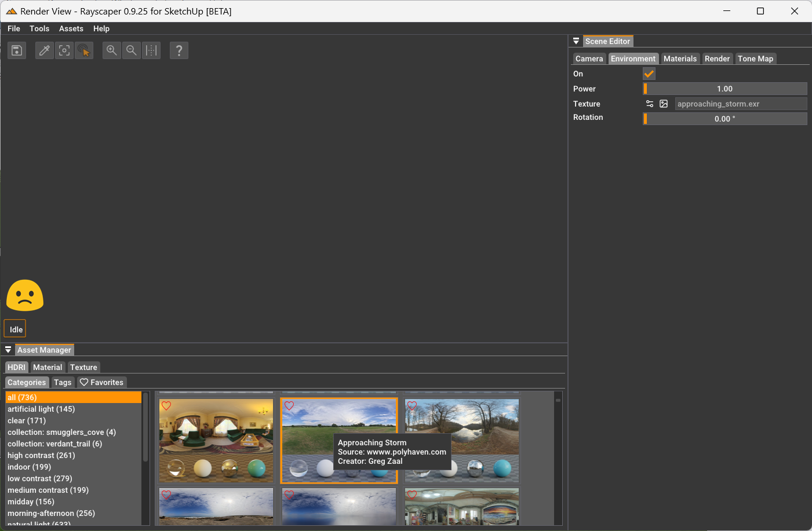
Task: Click the lakeside bare trees HDRI thumbnail
Action: [x=462, y=440]
